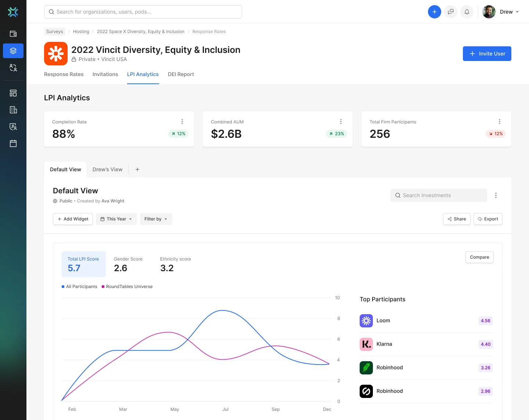Open the notifications bell
Image resolution: width=529 pixels, height=420 pixels.
point(467,12)
